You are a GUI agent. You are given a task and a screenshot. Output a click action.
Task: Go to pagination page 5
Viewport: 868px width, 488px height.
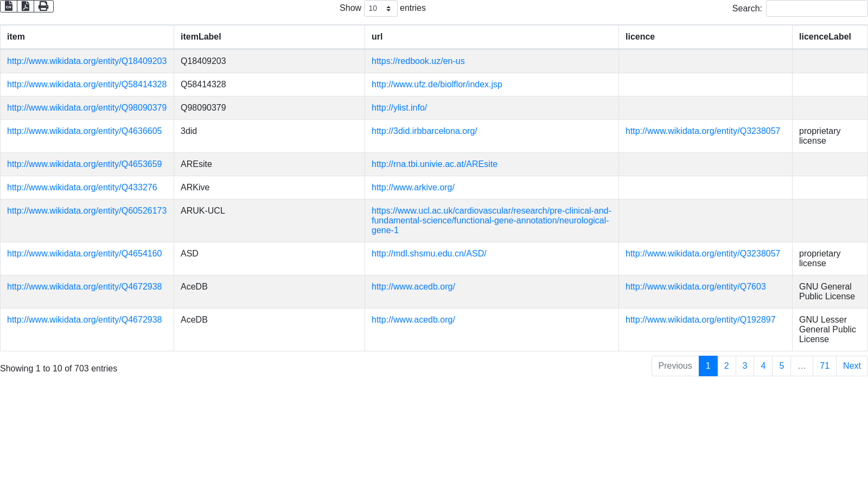(782, 366)
